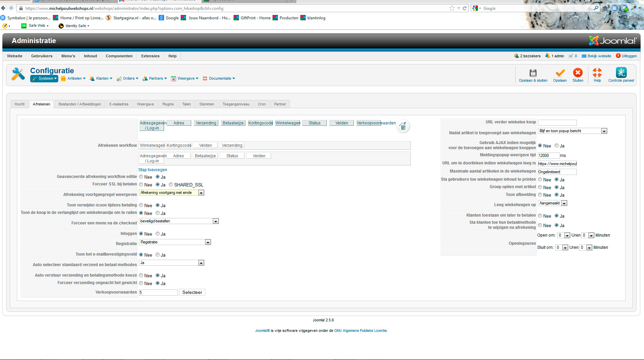Click the Selecteer button for Verkoopvoorwaarden

click(192, 292)
